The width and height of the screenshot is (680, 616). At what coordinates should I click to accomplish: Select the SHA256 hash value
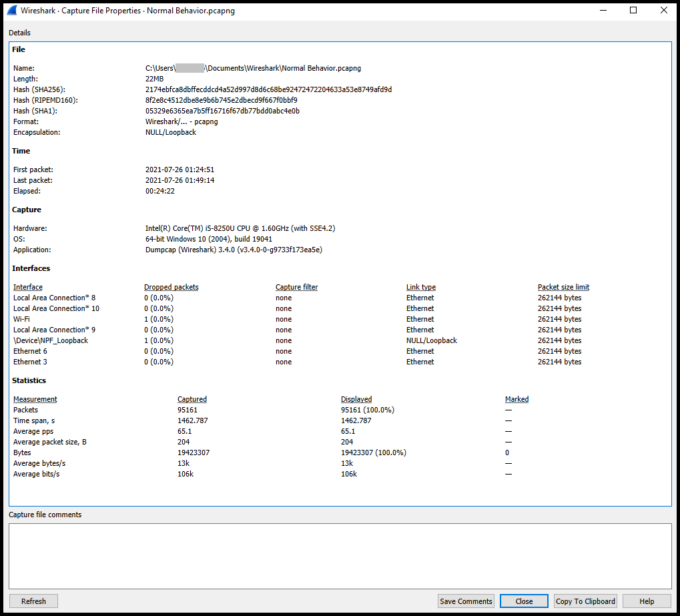pos(268,89)
